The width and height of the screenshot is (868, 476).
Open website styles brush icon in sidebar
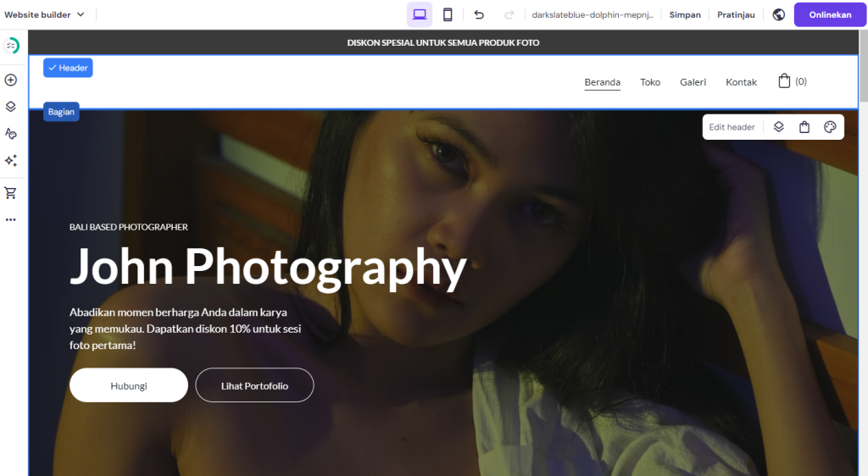[x=11, y=134]
